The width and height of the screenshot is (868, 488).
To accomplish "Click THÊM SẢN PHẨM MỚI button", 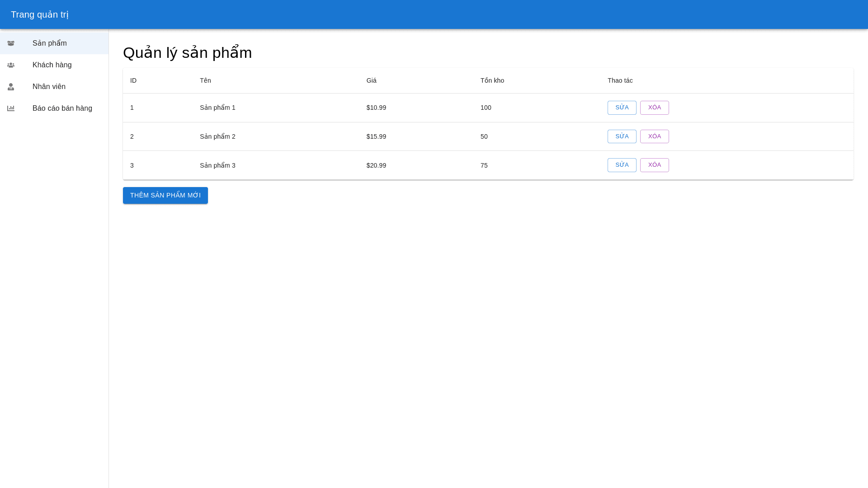I will (165, 195).
